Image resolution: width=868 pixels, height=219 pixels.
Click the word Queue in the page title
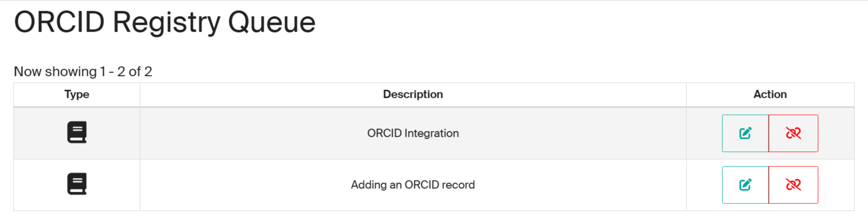pyautogui.click(x=272, y=22)
